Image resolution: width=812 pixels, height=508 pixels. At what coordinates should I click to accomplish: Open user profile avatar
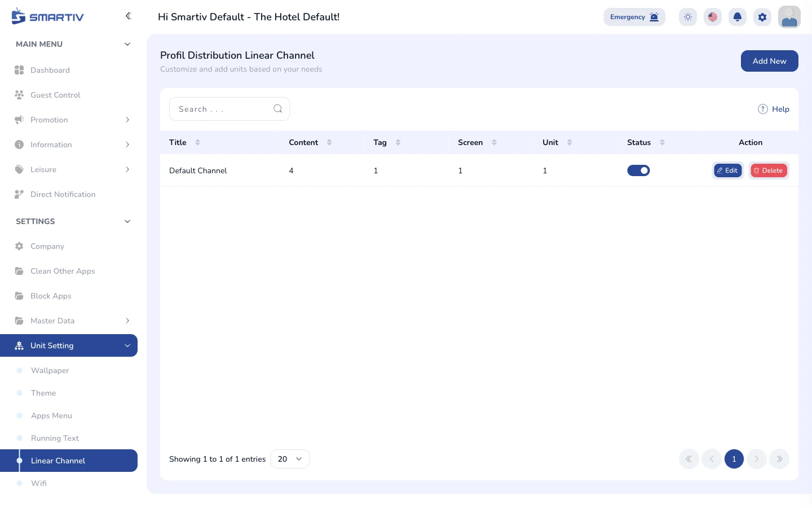[789, 17]
